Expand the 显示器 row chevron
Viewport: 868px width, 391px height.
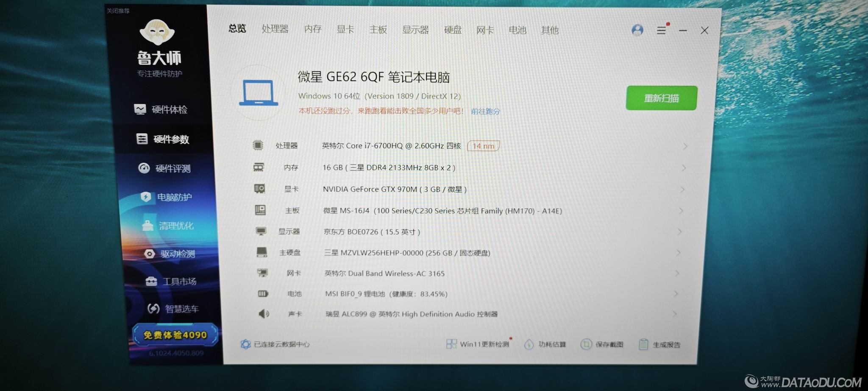679,232
